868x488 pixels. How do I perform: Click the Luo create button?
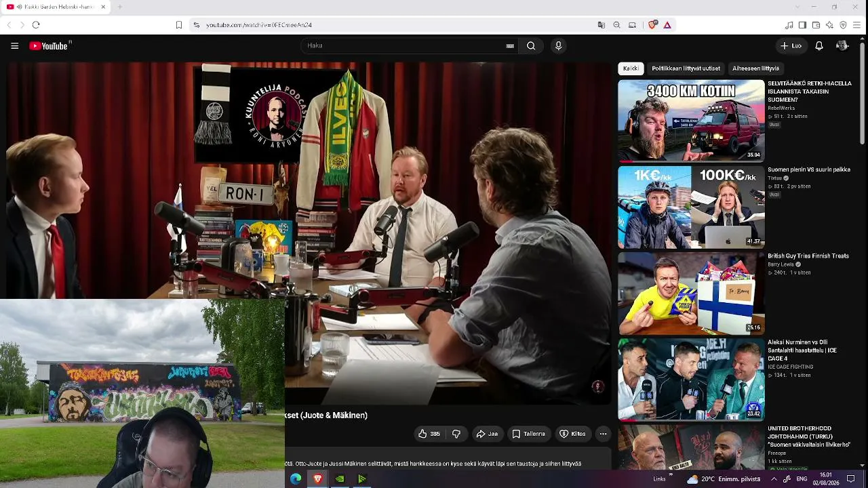[x=791, y=46]
